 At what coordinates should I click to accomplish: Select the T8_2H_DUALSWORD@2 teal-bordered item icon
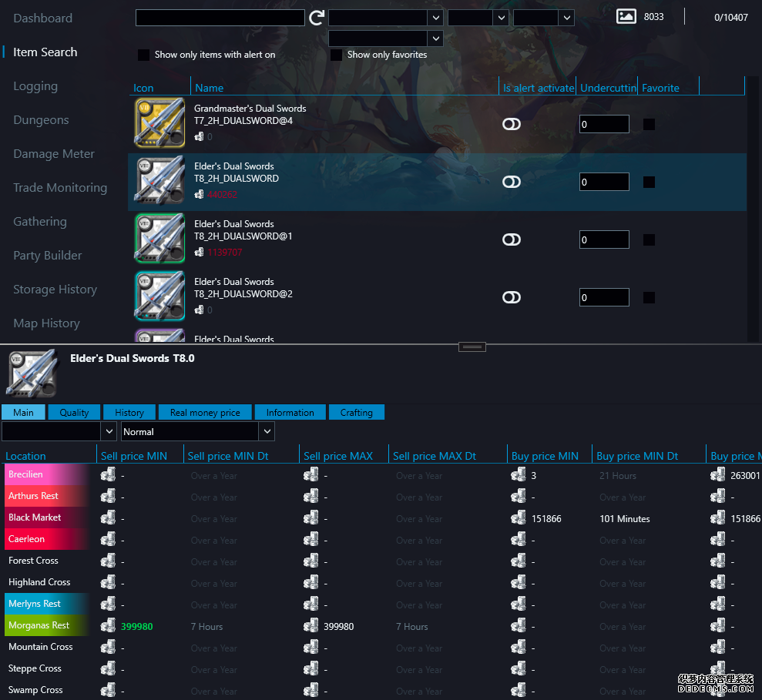point(159,296)
